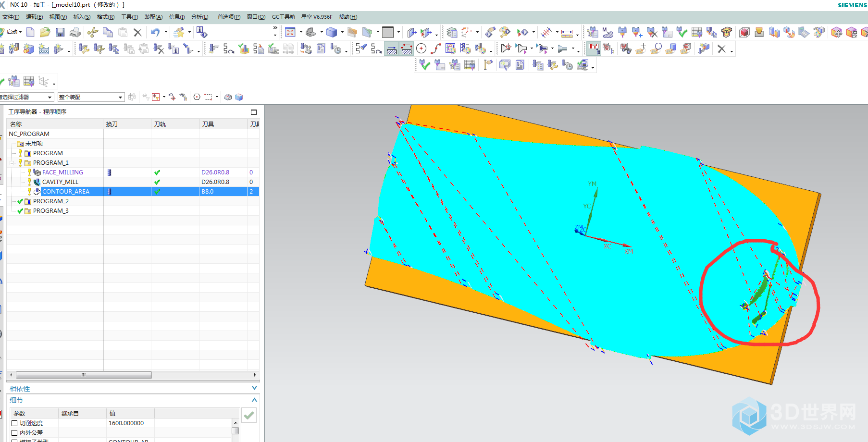Click the 刀轨 column header
The width and height of the screenshot is (868, 442).
[175, 124]
